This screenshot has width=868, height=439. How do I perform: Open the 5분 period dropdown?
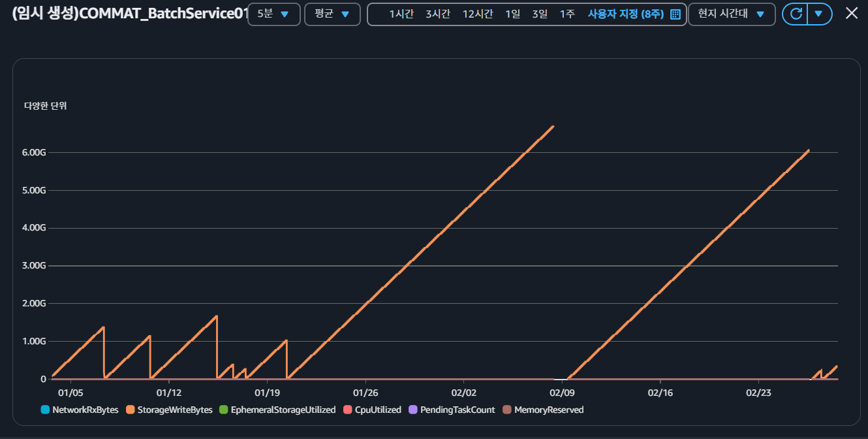click(x=273, y=14)
